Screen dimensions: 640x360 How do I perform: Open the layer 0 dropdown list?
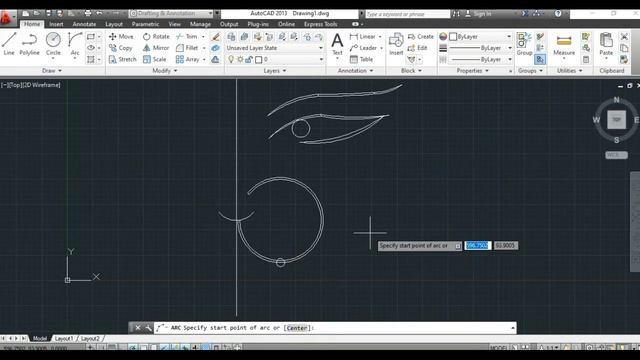(321, 59)
